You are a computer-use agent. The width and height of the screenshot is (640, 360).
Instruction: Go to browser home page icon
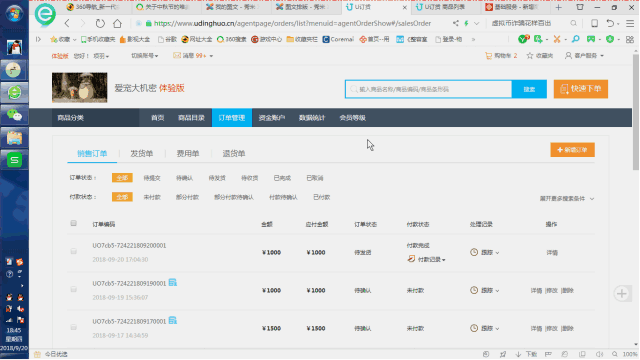(118, 23)
